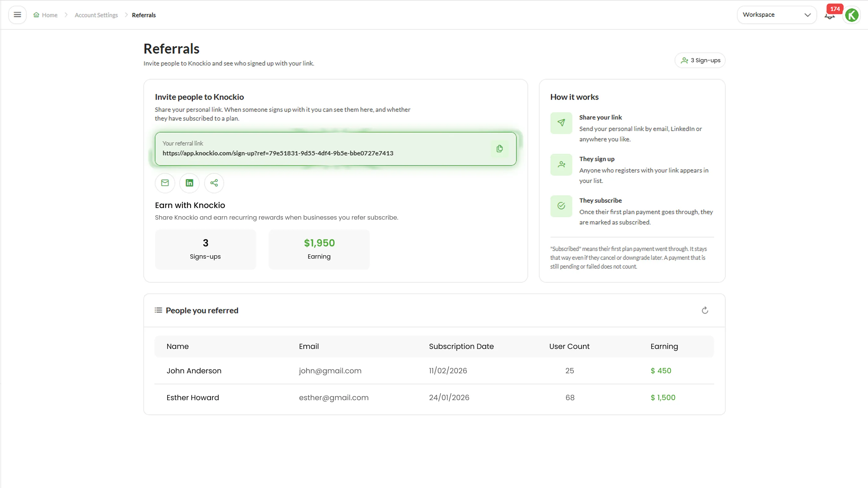The height and width of the screenshot is (488, 868).
Task: Click John Anderson's user count 25
Action: tap(570, 371)
